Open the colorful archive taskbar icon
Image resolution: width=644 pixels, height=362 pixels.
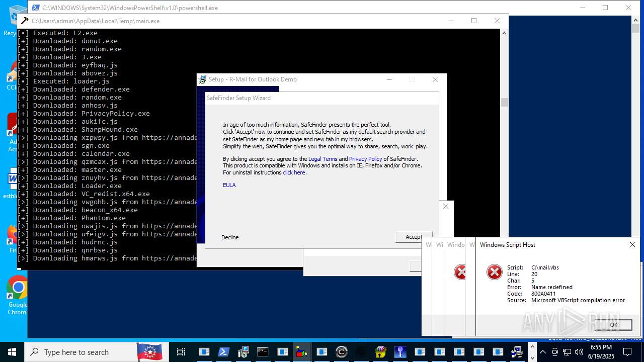pyautogui.click(x=380, y=352)
